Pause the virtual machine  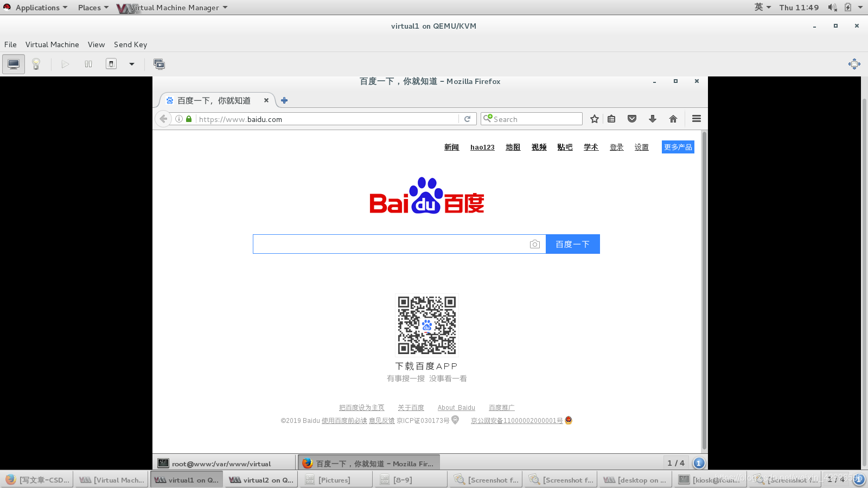[x=88, y=63]
